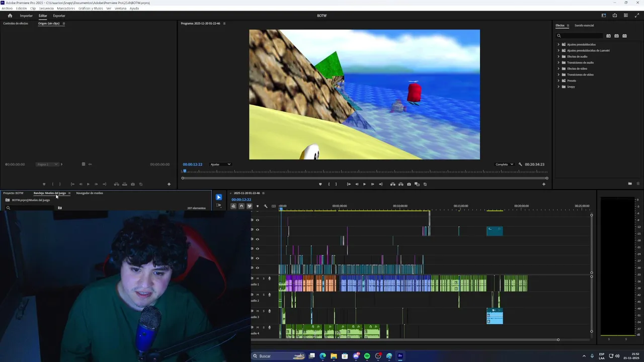
Task: Toggle Snap in timeline
Action: [x=242, y=206]
